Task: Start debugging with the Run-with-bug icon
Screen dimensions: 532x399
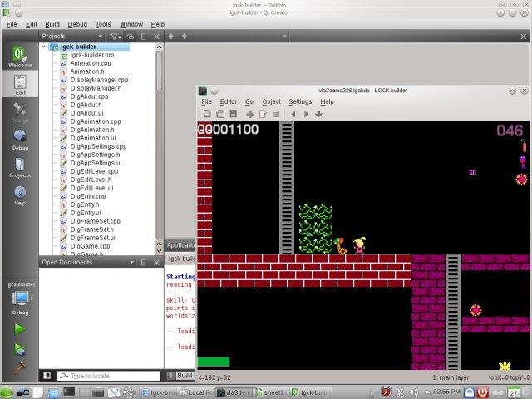Action: (x=19, y=350)
